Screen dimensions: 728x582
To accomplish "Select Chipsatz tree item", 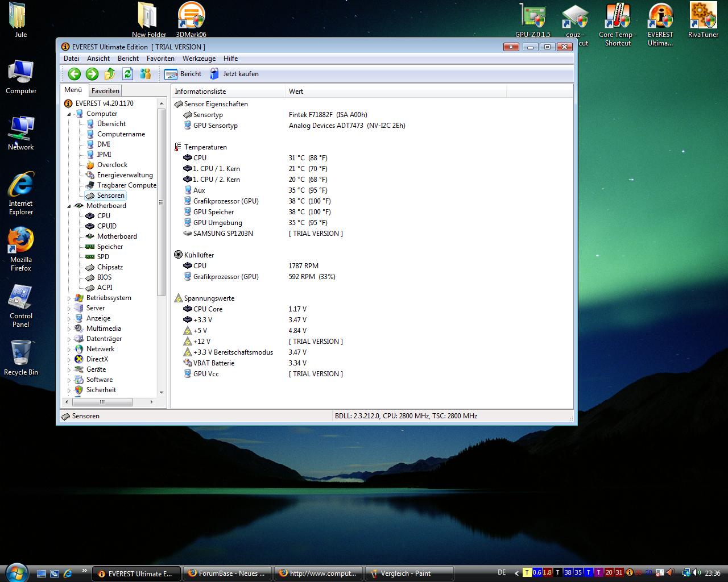I will point(110,267).
